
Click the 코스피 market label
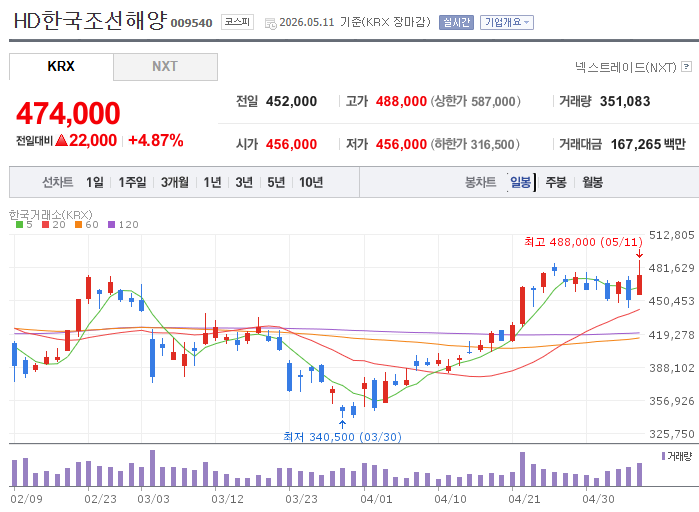tap(237, 22)
